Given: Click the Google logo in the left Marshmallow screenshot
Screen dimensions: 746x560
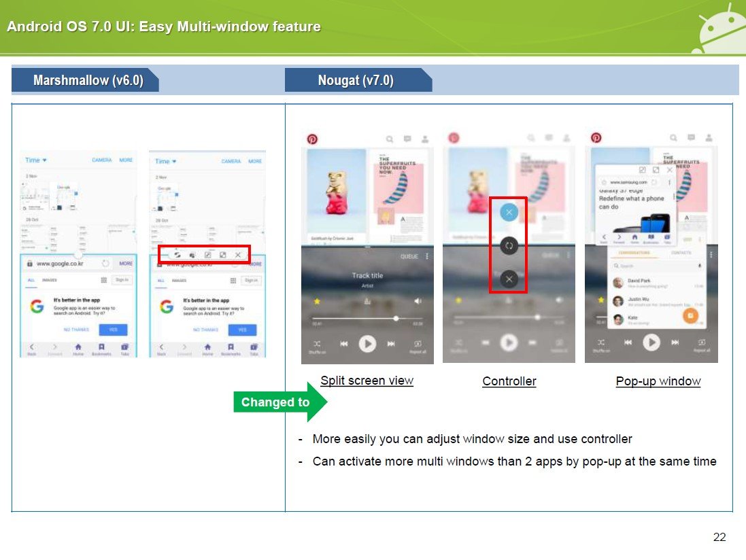Looking at the screenshot, I should (37, 307).
